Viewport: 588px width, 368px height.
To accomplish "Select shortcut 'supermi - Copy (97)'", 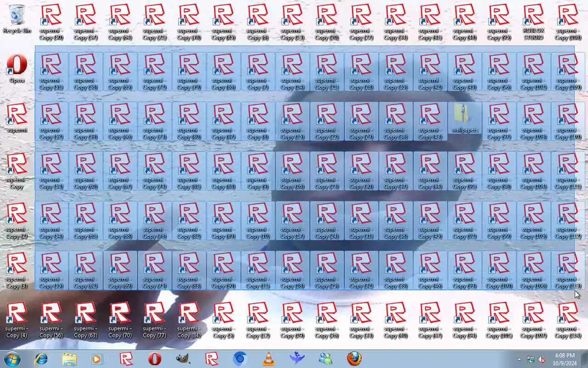I will point(499,121).
